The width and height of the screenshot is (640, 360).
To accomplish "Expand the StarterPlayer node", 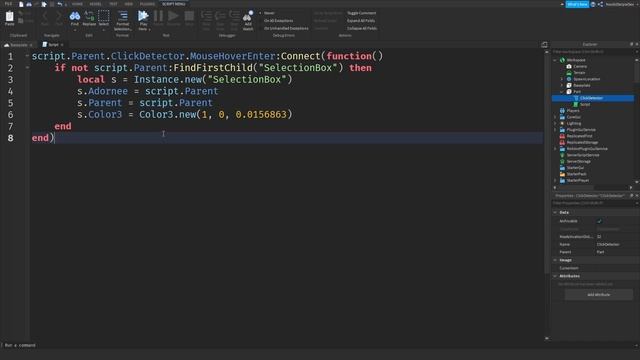I will click(555, 180).
